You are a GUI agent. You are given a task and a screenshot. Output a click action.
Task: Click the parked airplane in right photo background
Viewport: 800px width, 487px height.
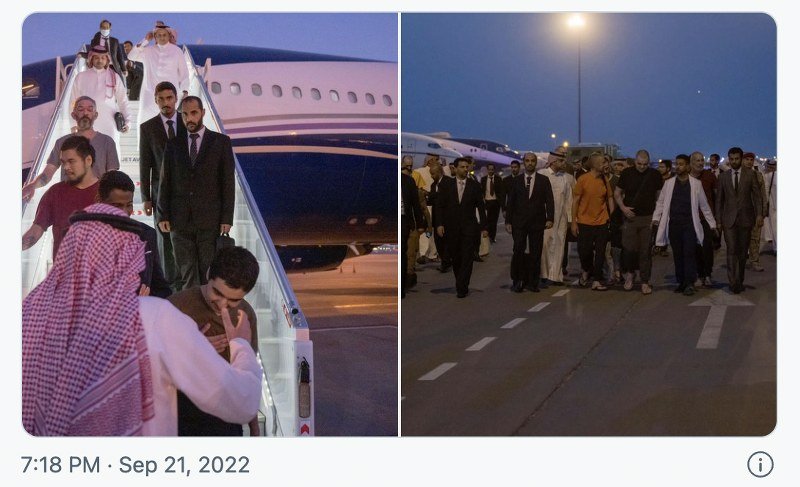459,148
